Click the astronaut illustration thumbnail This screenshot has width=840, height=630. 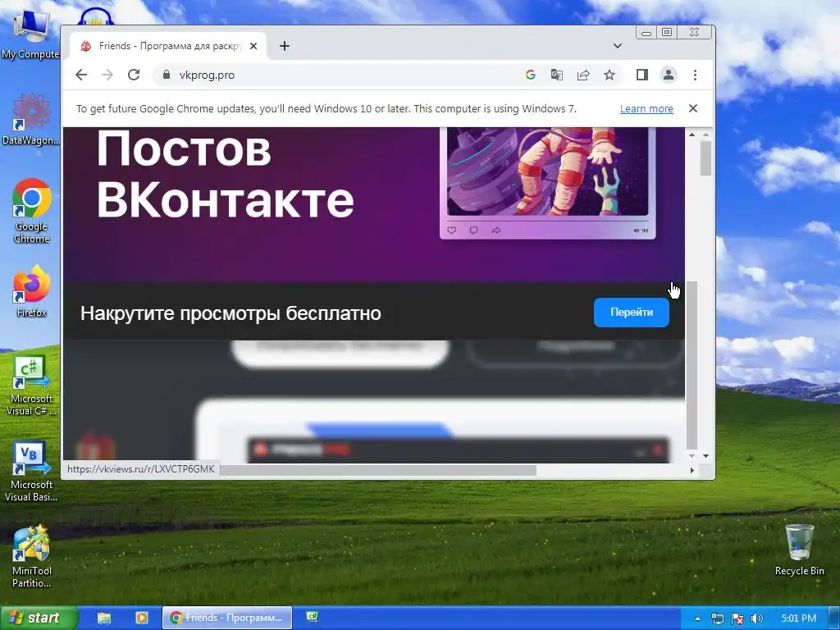547,171
